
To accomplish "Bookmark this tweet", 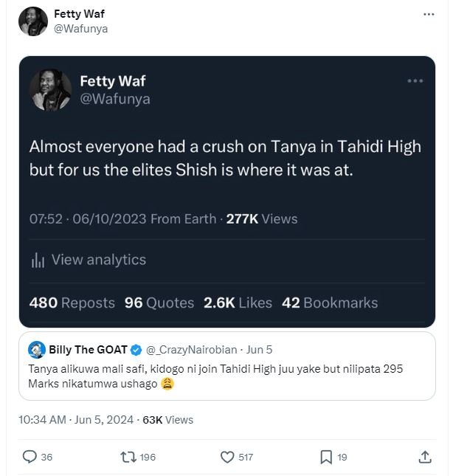I will [326, 458].
